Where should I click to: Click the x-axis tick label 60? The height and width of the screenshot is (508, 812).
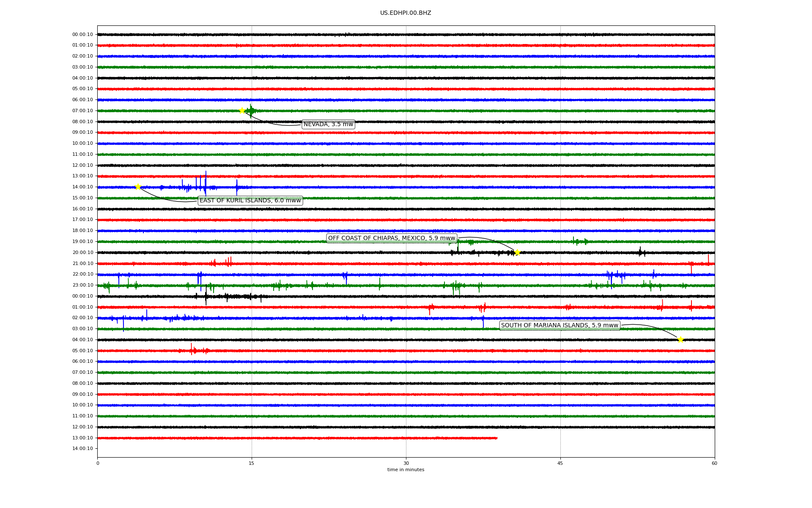[x=714, y=463]
